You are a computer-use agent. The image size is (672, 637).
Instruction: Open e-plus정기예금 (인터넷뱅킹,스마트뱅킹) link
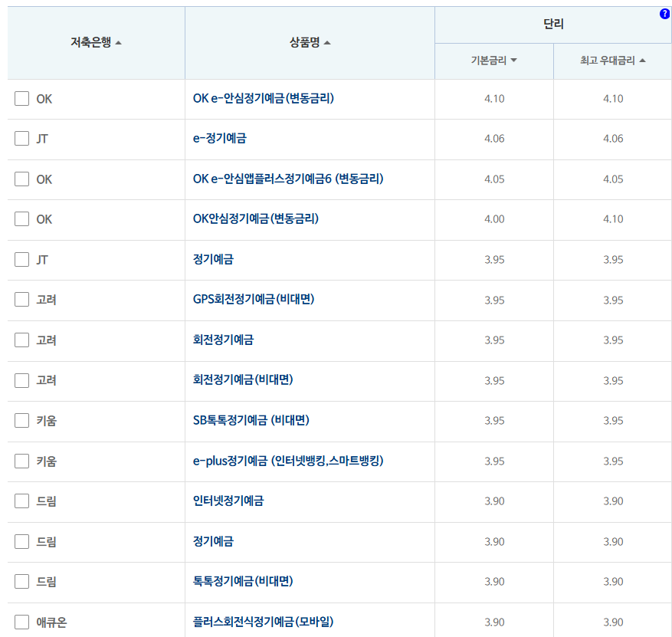tap(288, 461)
